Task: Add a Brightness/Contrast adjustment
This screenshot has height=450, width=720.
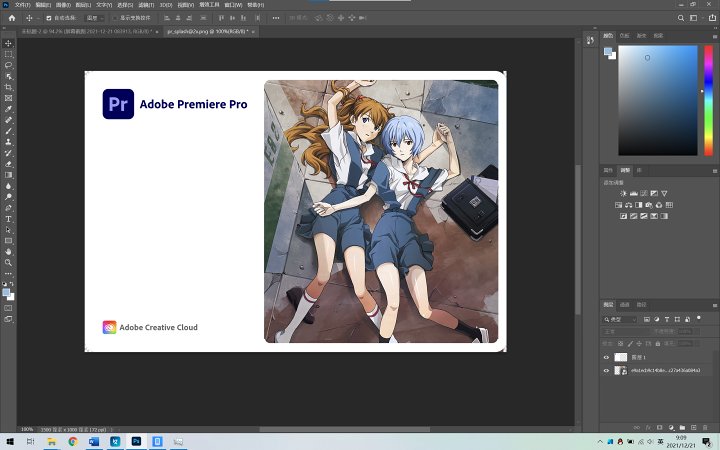Action: (623, 193)
